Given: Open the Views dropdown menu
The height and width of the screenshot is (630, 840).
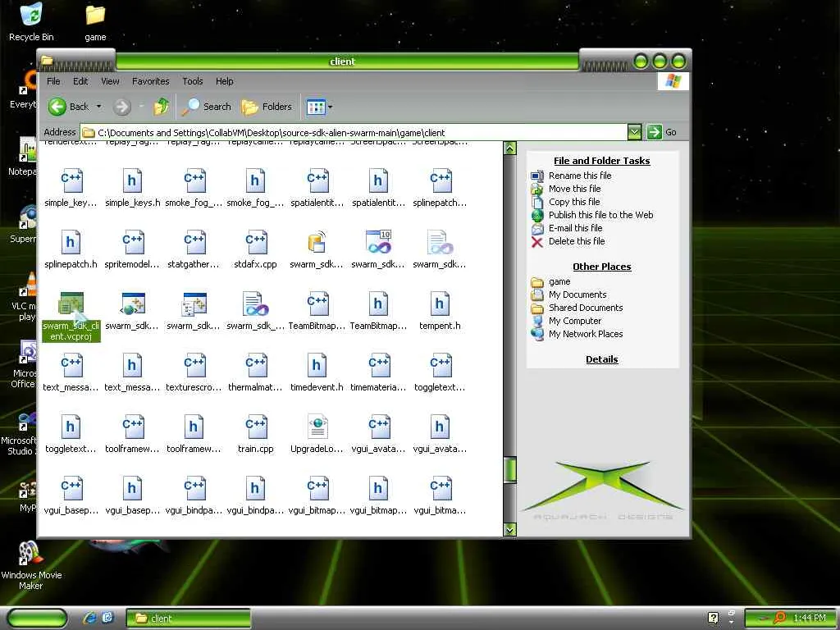Looking at the screenshot, I should click(330, 107).
